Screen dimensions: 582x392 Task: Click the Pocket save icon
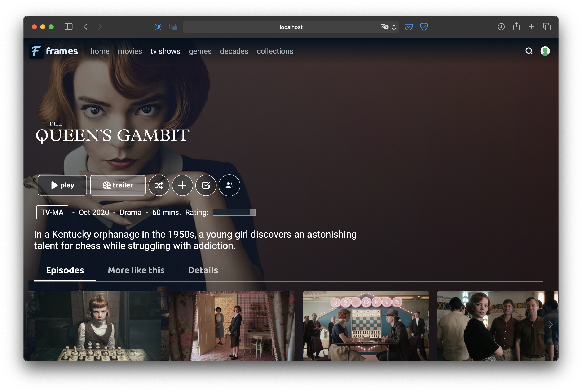click(408, 27)
